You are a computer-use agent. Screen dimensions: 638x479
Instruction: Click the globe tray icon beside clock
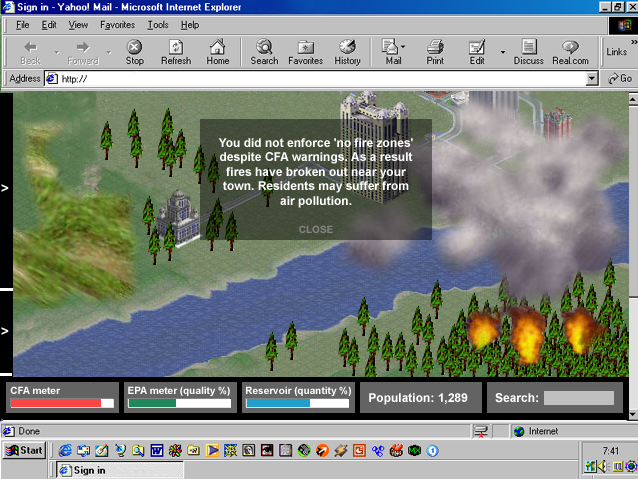pos(631,466)
